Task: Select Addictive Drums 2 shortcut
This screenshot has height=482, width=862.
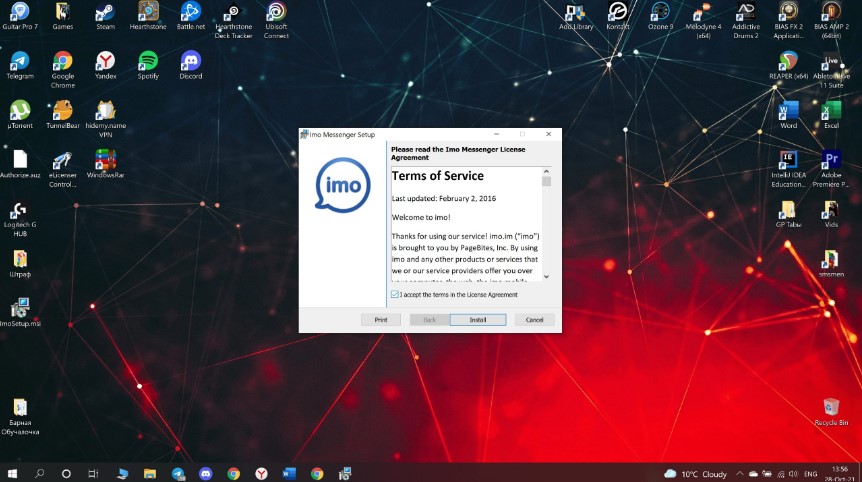Action: (746, 20)
